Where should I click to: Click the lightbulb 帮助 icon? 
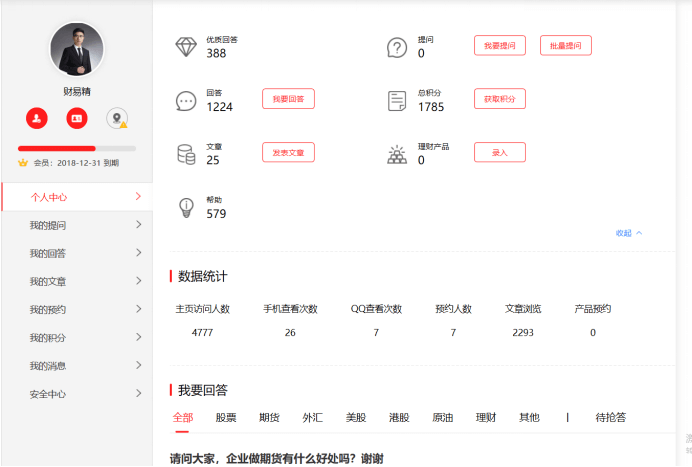(x=186, y=207)
